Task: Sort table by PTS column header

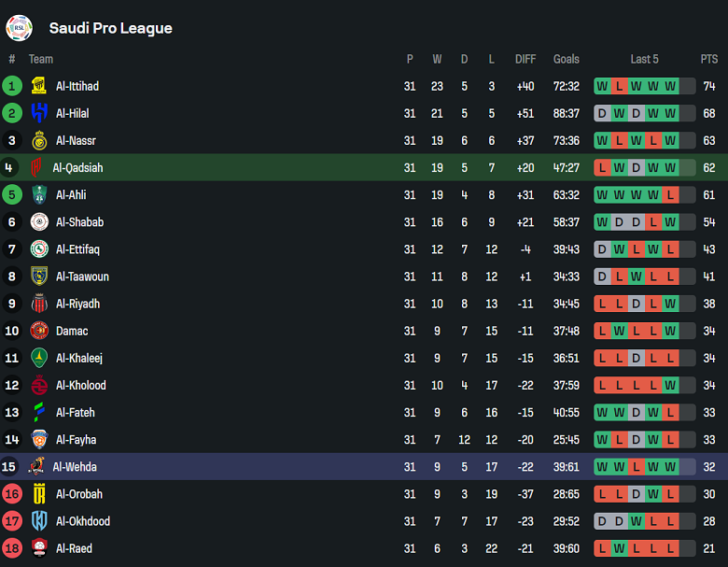Action: [709, 59]
